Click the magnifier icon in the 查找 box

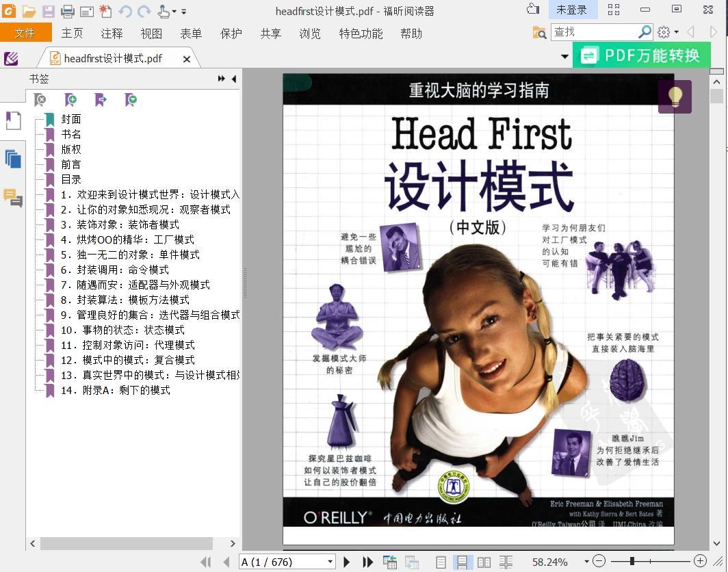[x=645, y=31]
